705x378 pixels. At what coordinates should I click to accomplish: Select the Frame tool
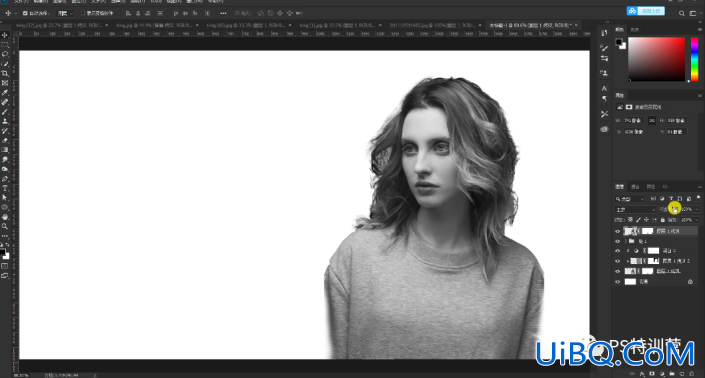point(5,83)
